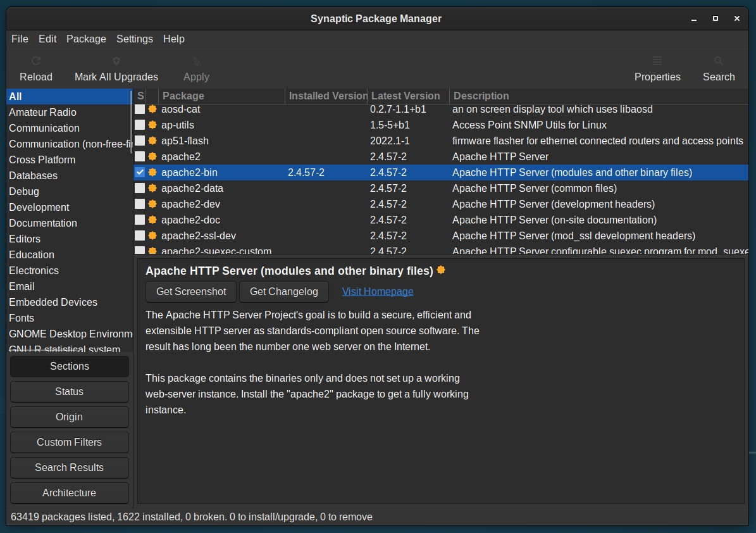Open the Settings menu
The image size is (756, 533).
pos(135,39)
